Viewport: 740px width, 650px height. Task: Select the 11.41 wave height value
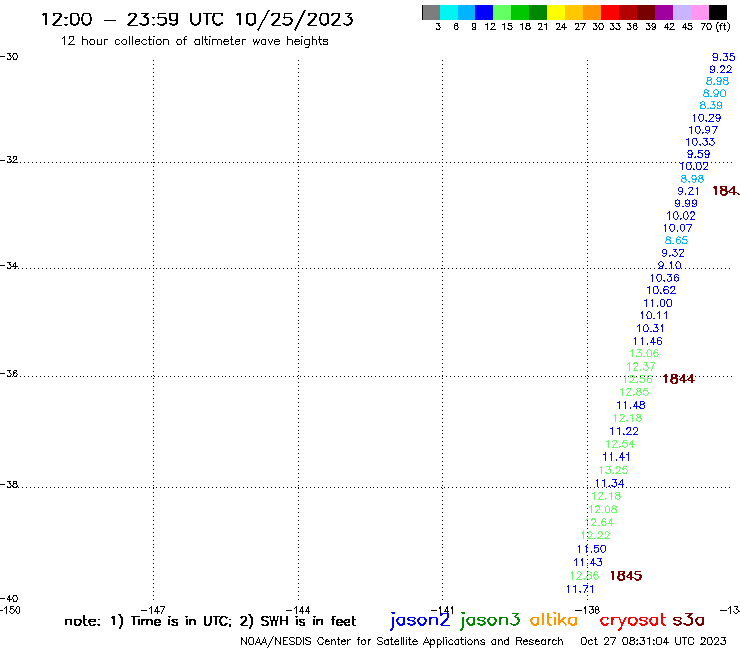(616, 457)
